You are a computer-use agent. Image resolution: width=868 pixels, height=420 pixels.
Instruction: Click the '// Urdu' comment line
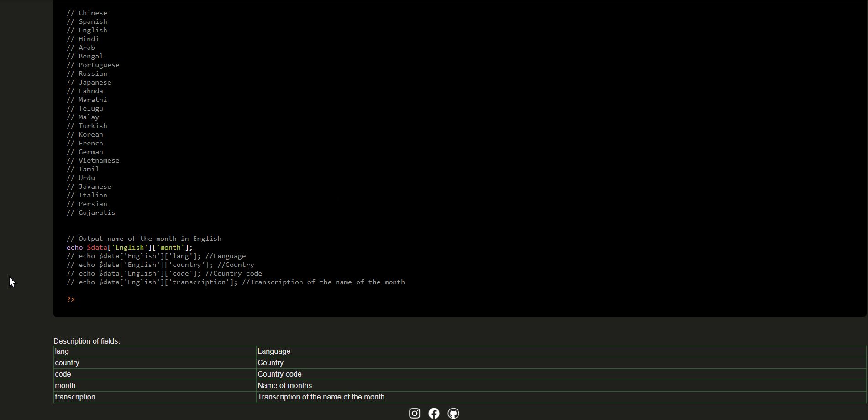pyautogui.click(x=81, y=178)
